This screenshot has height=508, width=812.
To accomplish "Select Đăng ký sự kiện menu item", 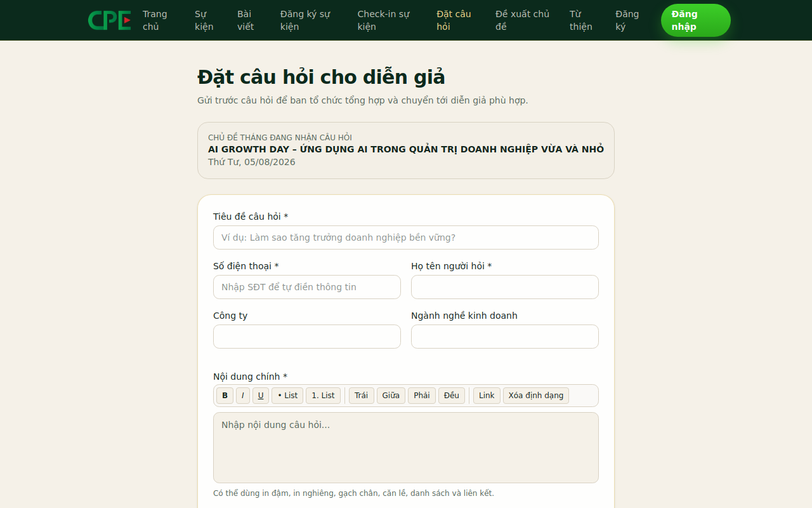I will [x=306, y=20].
